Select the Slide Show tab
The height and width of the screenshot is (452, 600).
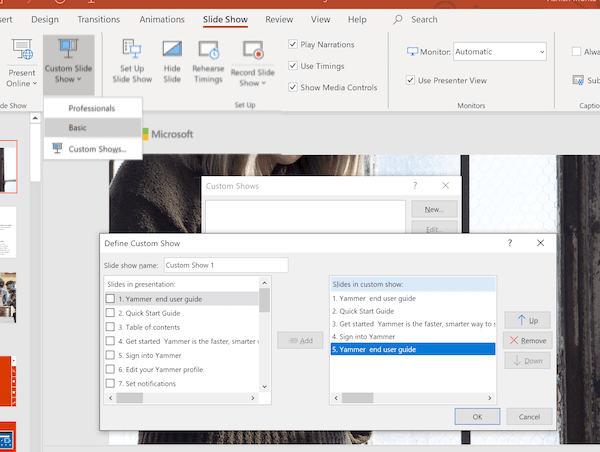[225, 19]
